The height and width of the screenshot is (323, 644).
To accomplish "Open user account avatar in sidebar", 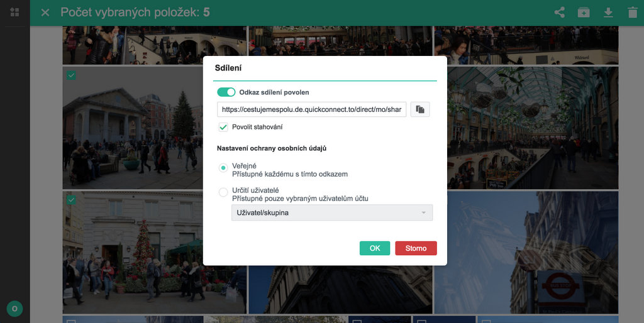I will click(14, 309).
